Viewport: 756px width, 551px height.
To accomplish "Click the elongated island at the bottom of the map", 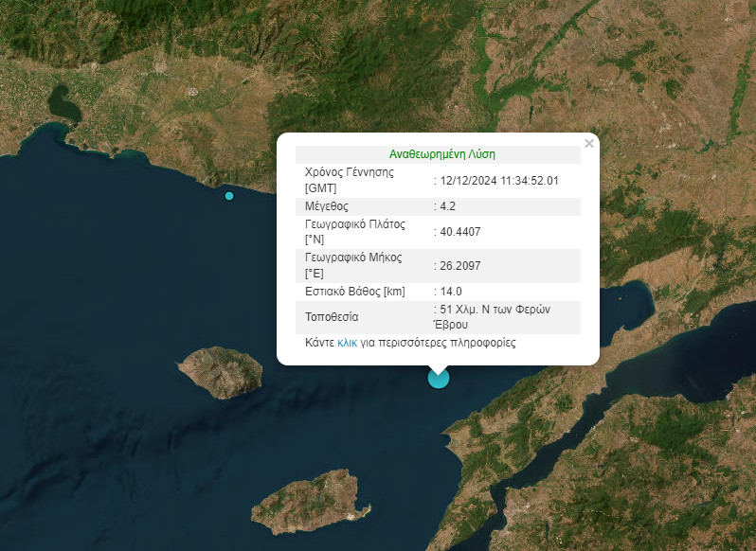I will tap(310, 502).
